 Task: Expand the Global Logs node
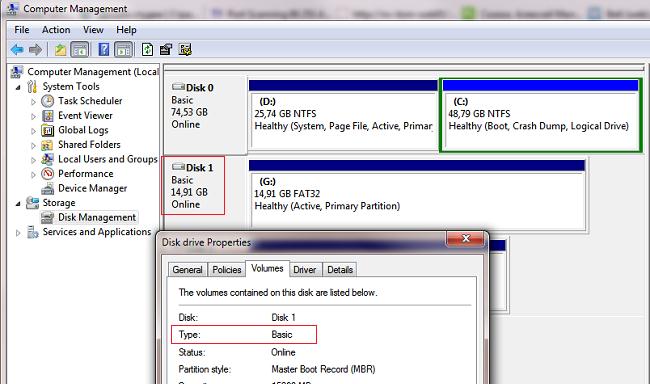click(x=33, y=131)
